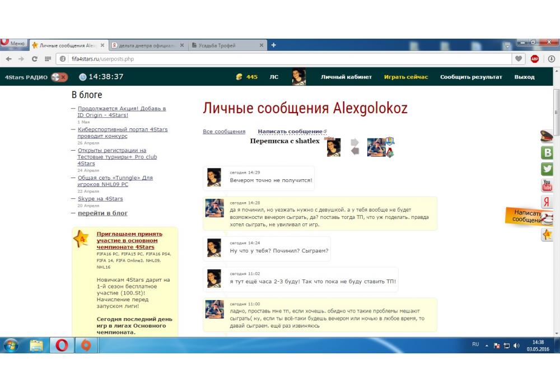560x392 pixels.
Task: Toggle the 4Stars Radio switch
Action: pyautogui.click(x=59, y=77)
